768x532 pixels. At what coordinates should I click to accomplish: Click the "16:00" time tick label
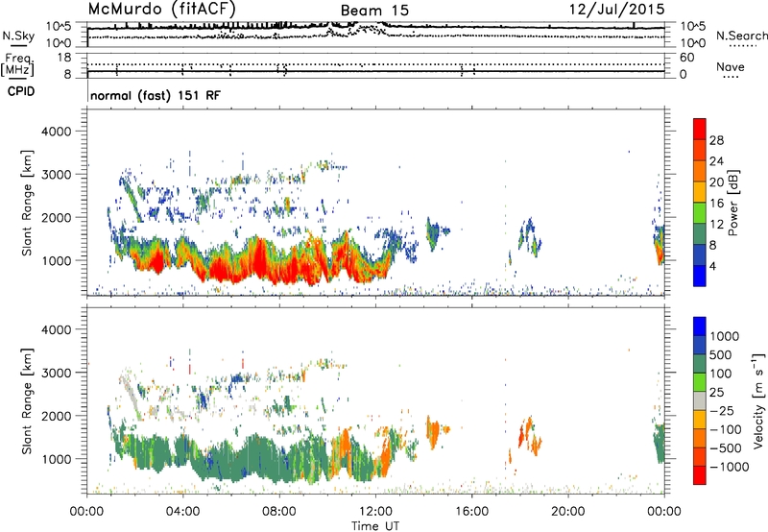(x=471, y=512)
